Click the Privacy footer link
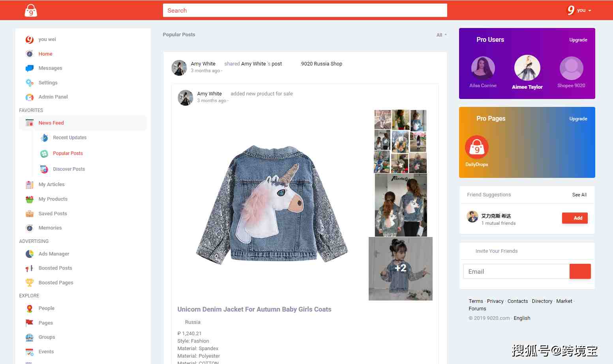 click(495, 301)
